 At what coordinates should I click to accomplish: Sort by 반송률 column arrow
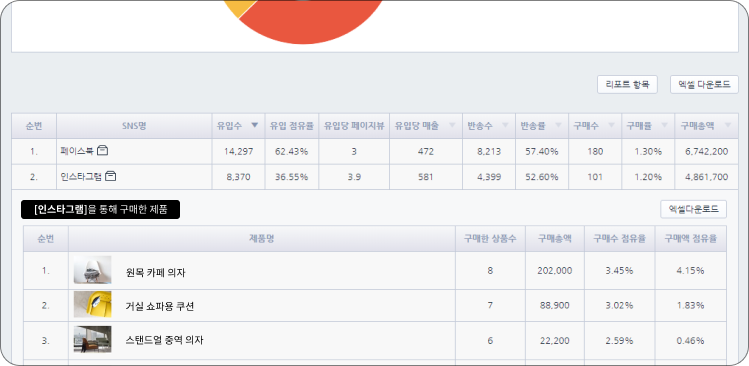(x=558, y=125)
